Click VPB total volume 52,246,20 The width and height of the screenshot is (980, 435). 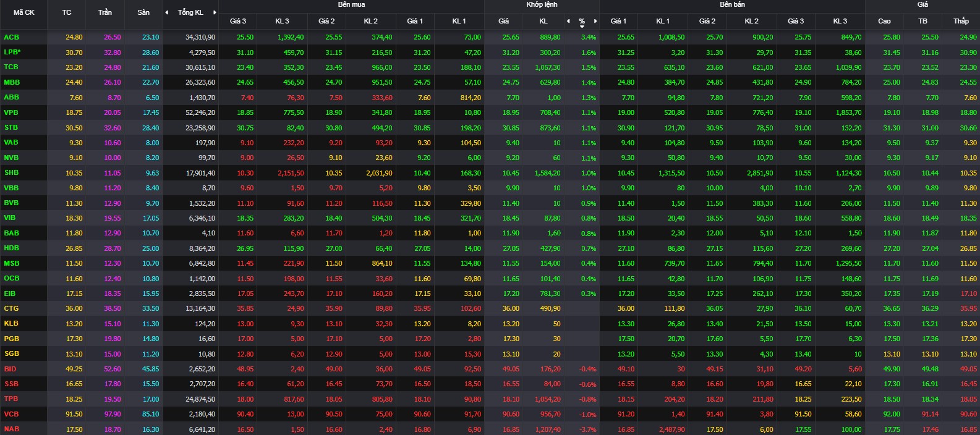click(x=200, y=112)
